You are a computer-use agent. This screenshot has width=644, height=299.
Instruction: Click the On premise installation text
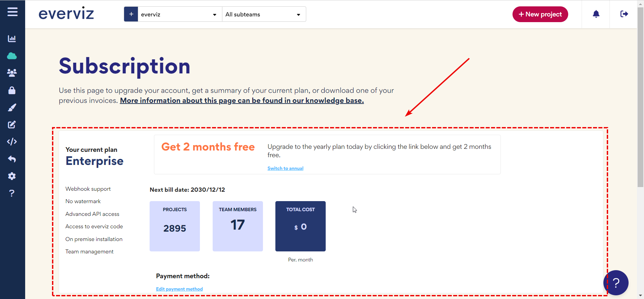click(94, 239)
